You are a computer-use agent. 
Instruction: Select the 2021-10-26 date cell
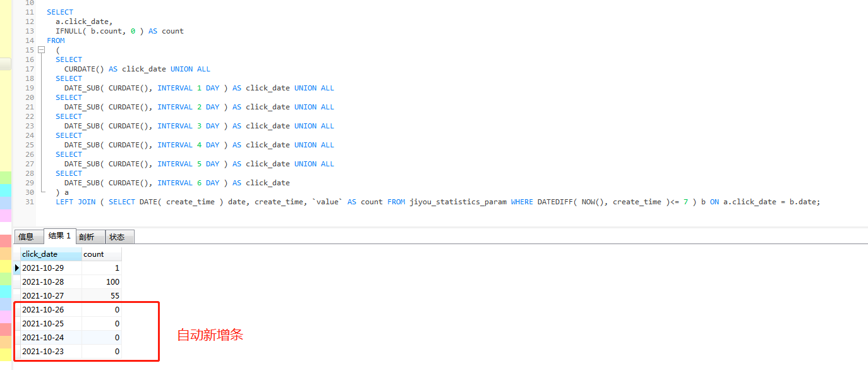point(51,310)
